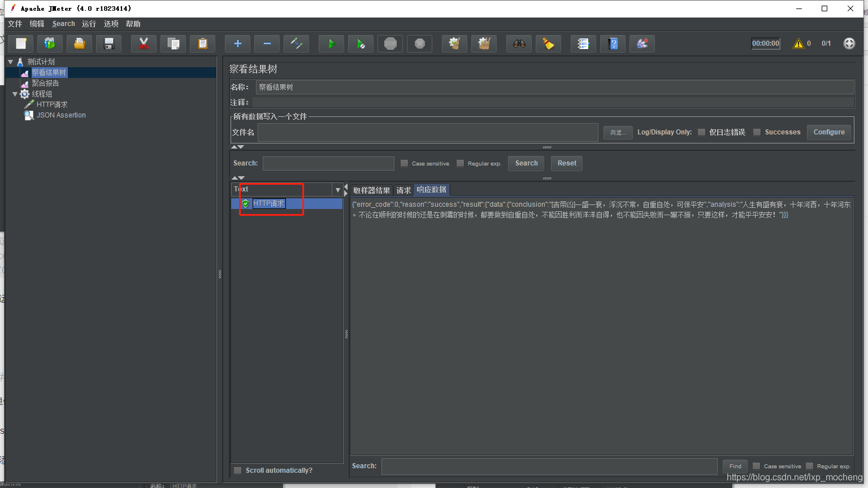Toggle upper Case sensitive checkbox
The height and width of the screenshot is (488, 868).
point(404,163)
